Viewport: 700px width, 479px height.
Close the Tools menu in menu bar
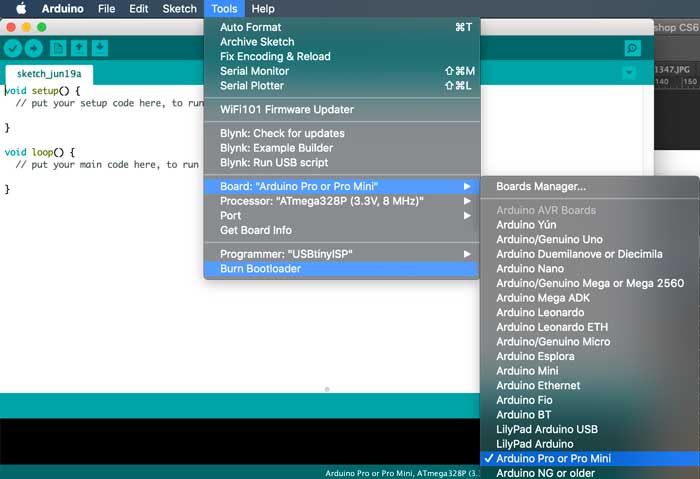tap(224, 8)
